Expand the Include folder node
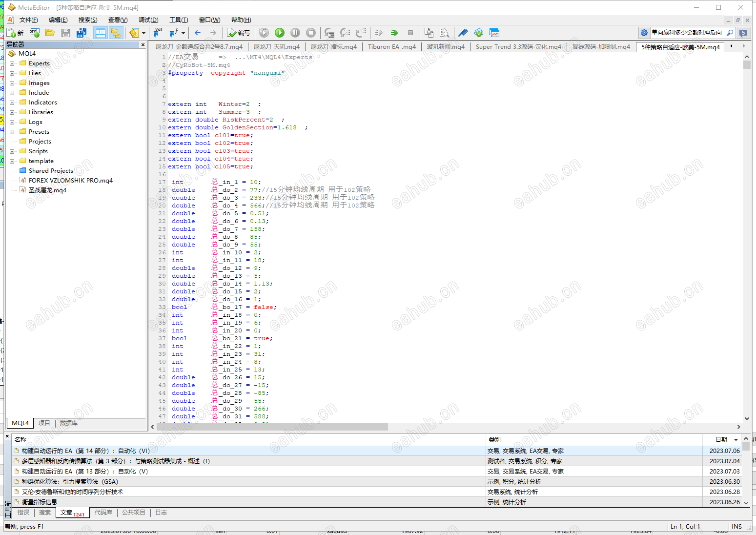 (x=12, y=93)
